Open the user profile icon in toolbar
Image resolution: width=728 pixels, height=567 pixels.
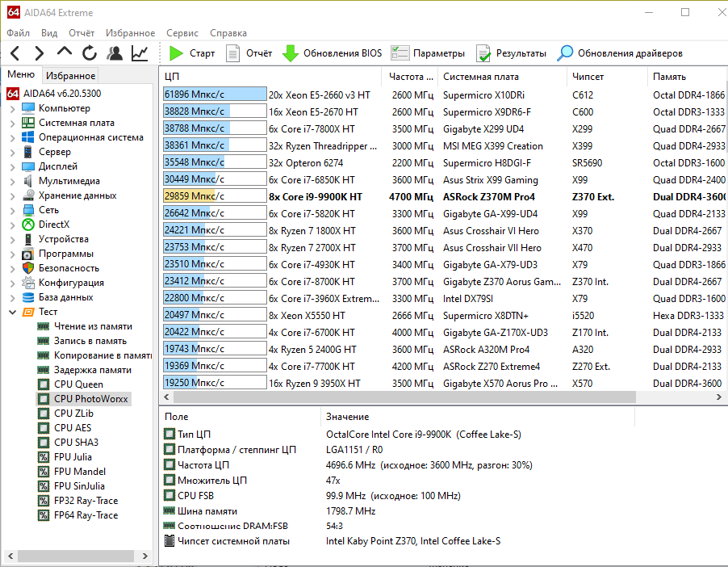tap(115, 53)
